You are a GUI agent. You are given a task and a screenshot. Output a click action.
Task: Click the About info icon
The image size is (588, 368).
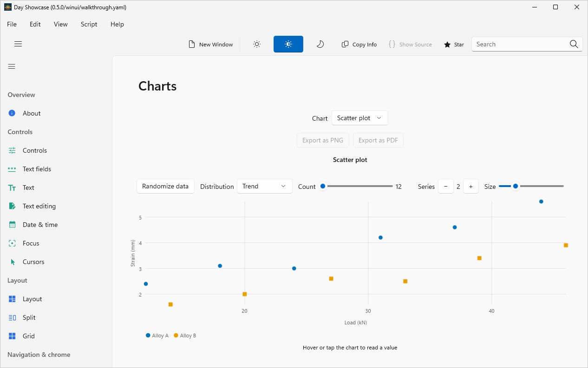pos(12,113)
